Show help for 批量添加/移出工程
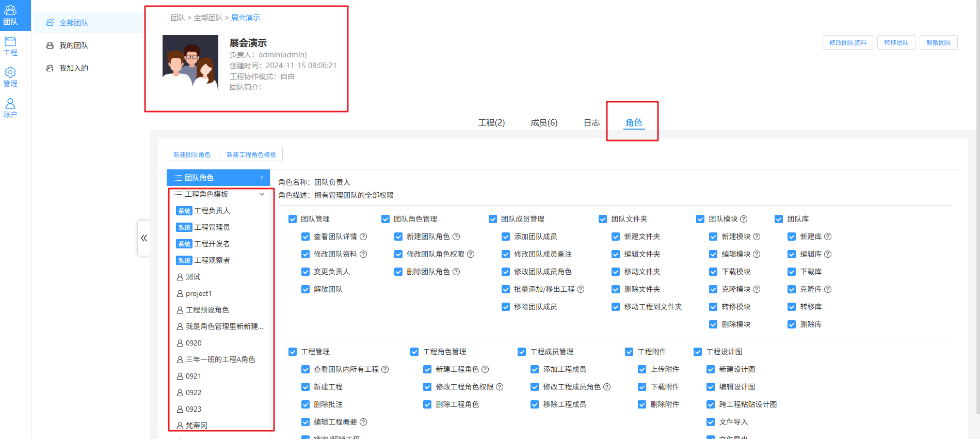The image size is (980, 439). coord(581,289)
